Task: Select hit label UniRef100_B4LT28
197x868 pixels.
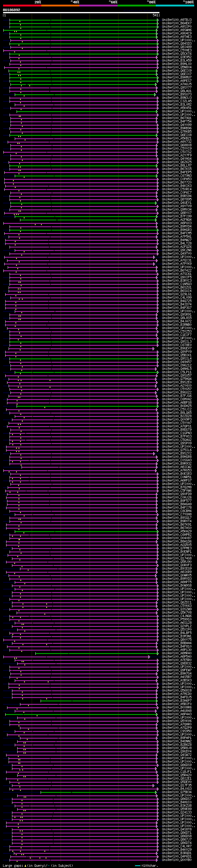Action: 177,243
